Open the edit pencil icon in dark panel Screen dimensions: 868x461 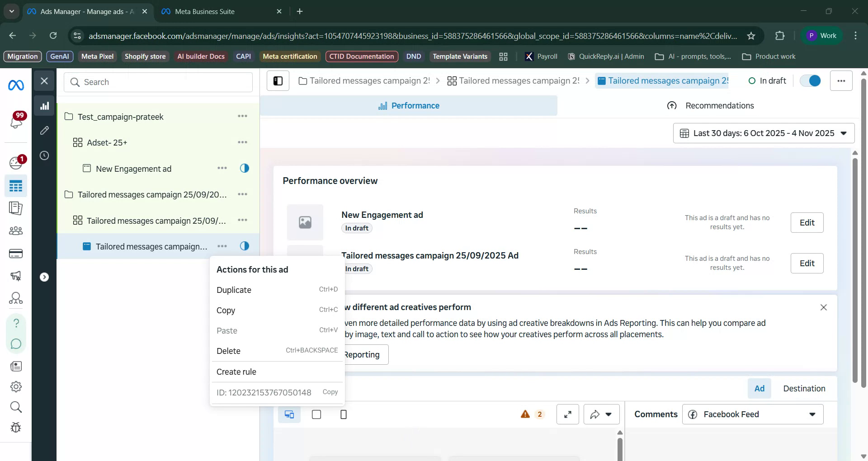pyautogui.click(x=44, y=131)
